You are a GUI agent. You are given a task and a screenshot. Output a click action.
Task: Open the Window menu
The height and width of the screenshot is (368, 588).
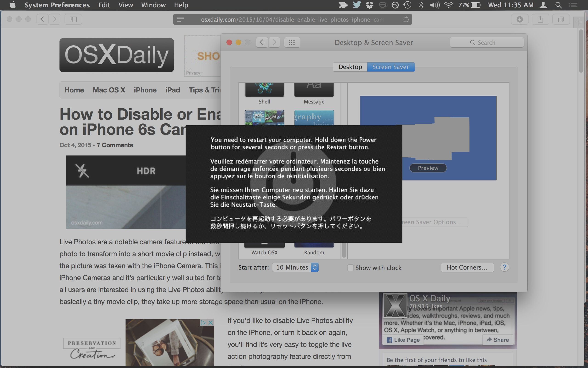153,5
